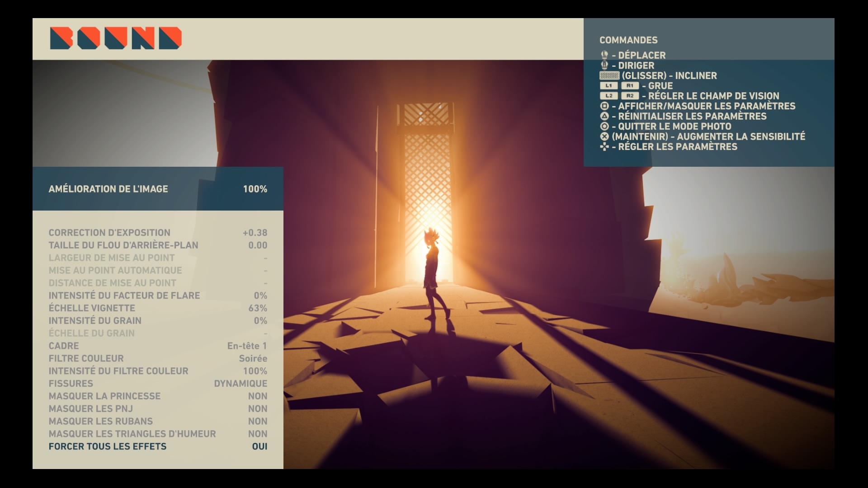
Task: Click the circle button icon for QUITTER
Action: (604, 127)
